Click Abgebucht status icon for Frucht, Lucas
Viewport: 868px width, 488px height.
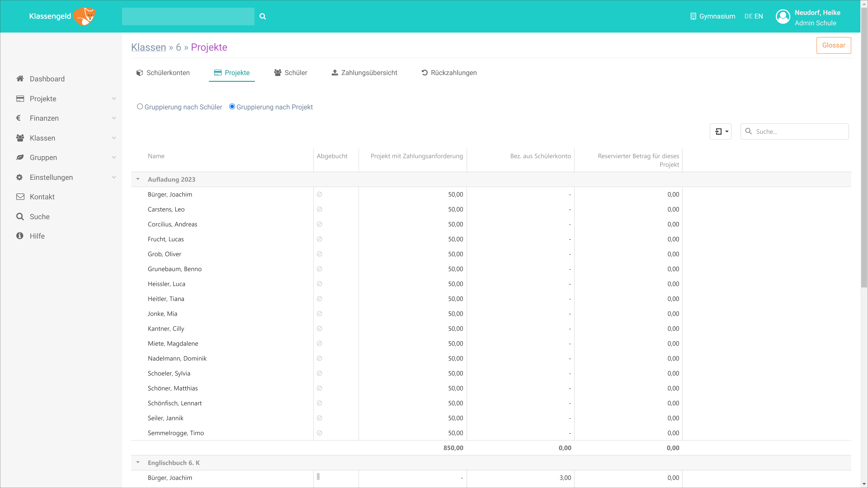point(319,239)
